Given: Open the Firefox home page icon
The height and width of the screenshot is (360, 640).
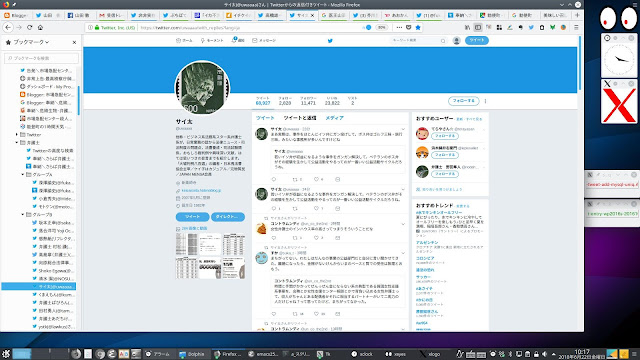Looking at the screenshot, I should pos(40,27).
